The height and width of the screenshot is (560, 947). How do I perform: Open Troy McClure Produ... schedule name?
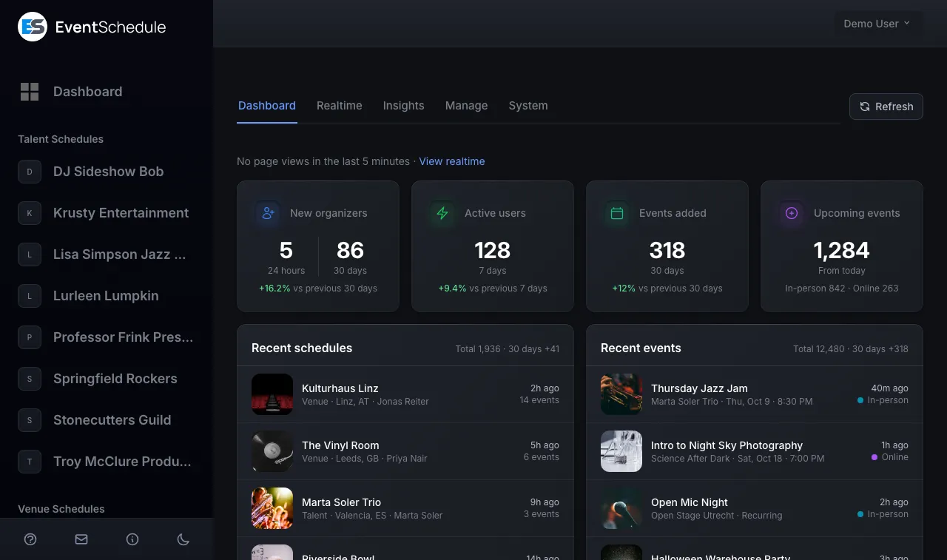(122, 462)
